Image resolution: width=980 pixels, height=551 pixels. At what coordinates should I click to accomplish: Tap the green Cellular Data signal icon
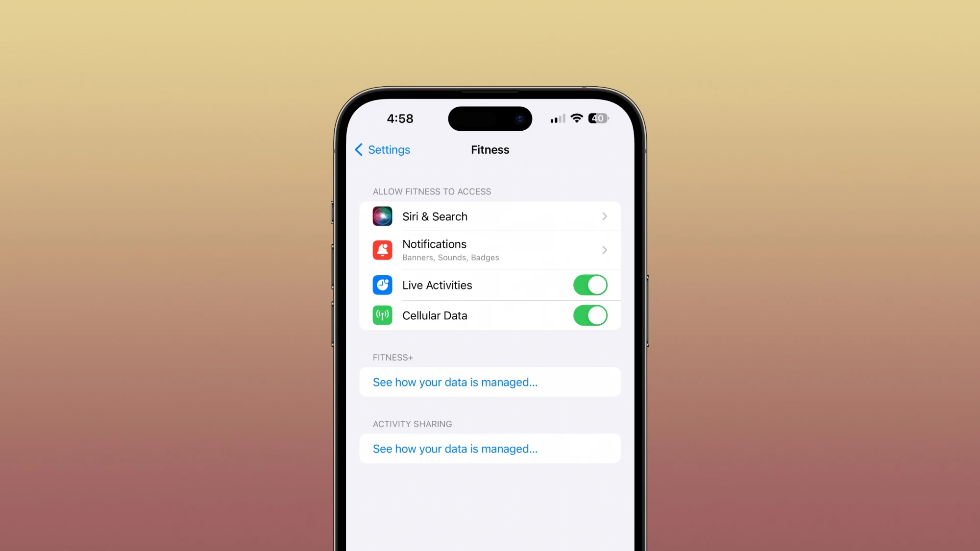coord(382,315)
